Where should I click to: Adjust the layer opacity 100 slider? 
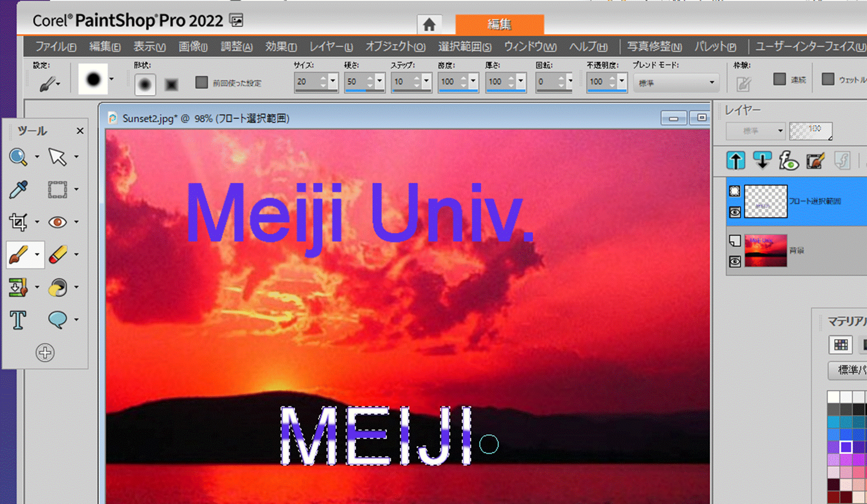pyautogui.click(x=810, y=131)
